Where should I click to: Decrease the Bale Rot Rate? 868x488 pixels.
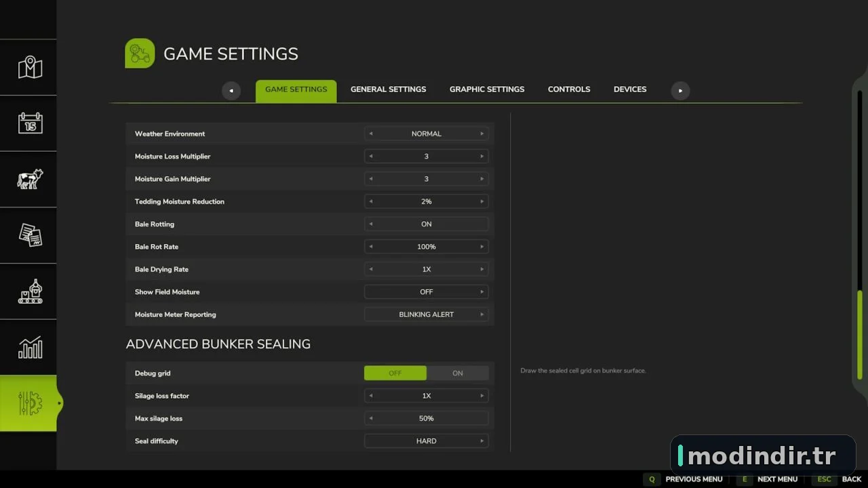370,247
